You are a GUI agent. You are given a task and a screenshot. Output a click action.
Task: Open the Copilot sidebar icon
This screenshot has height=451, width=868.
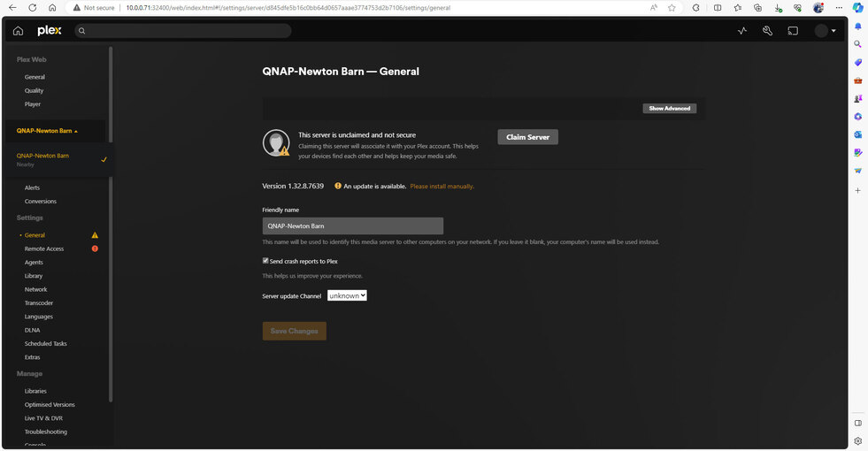[857, 8]
